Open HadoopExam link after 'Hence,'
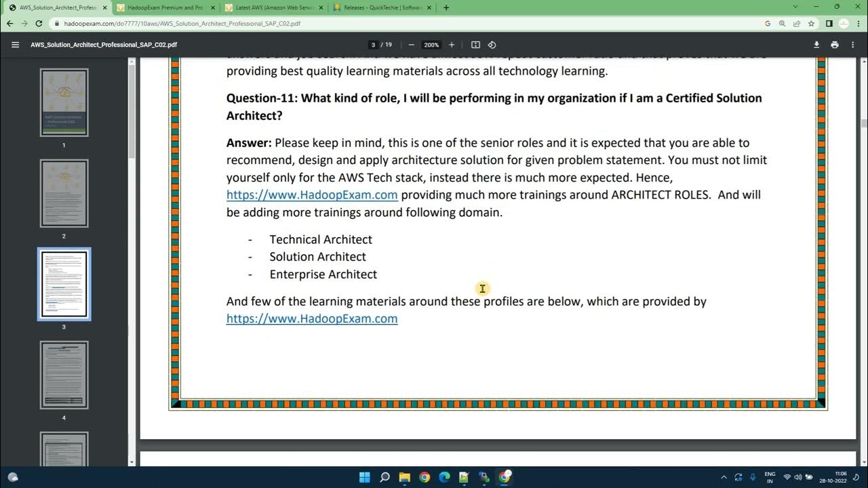Image resolution: width=868 pixels, height=488 pixels. [x=312, y=195]
